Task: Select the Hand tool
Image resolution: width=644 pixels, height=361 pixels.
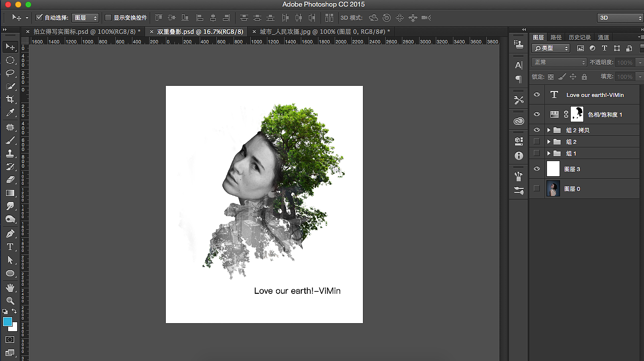Action: point(10,287)
